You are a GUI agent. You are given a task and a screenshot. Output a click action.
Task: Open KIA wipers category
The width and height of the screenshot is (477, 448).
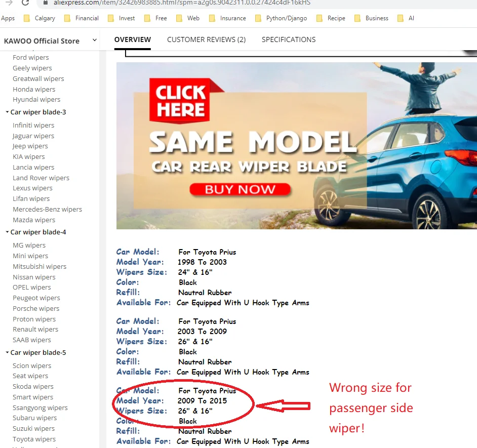(x=29, y=156)
